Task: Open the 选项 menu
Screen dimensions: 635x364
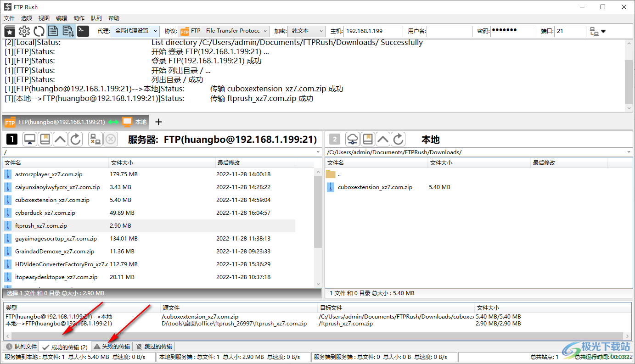Action: coord(27,18)
